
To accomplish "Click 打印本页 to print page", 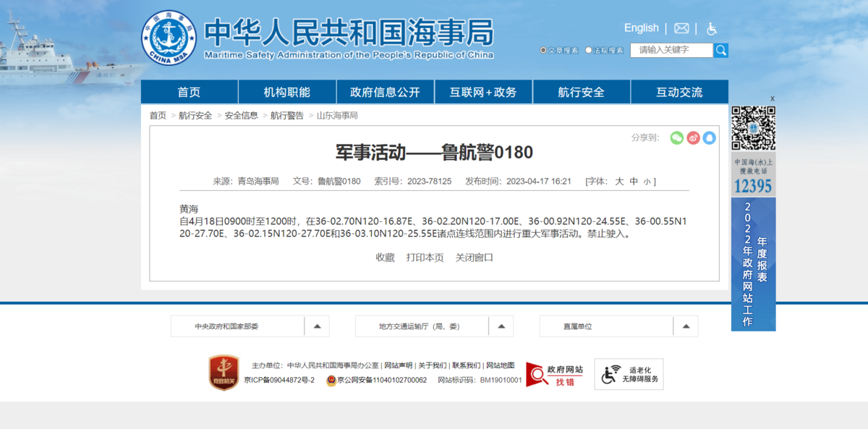I will pos(425,258).
